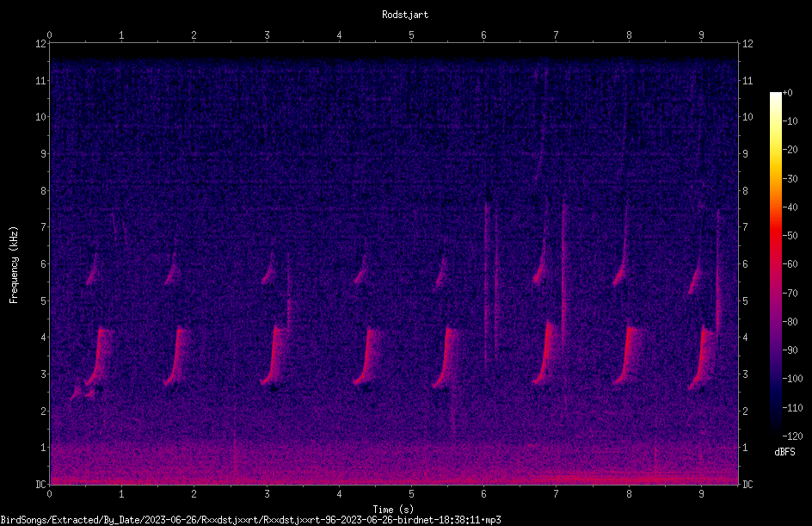Pick the '-60' color scale value
Image resolution: width=812 pixels, height=526 pixels.
point(790,264)
